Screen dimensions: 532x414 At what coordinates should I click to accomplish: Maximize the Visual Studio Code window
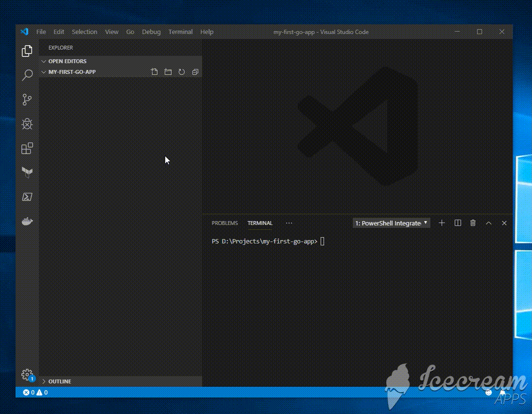[x=479, y=32]
